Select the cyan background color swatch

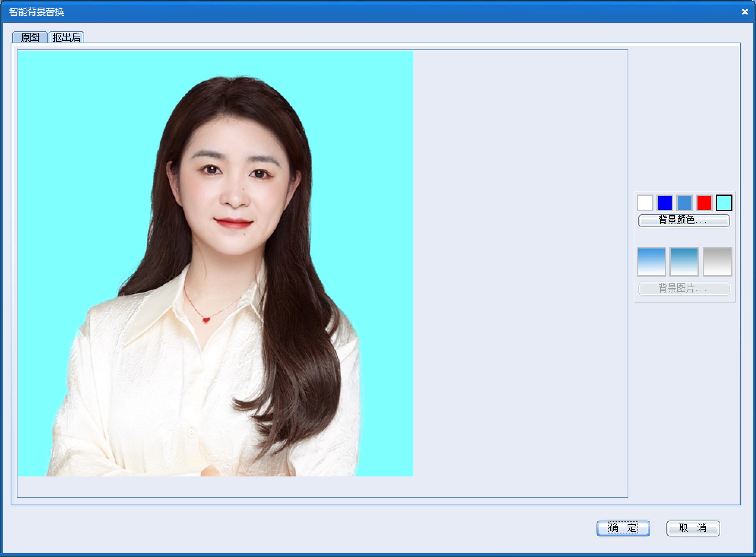[724, 203]
